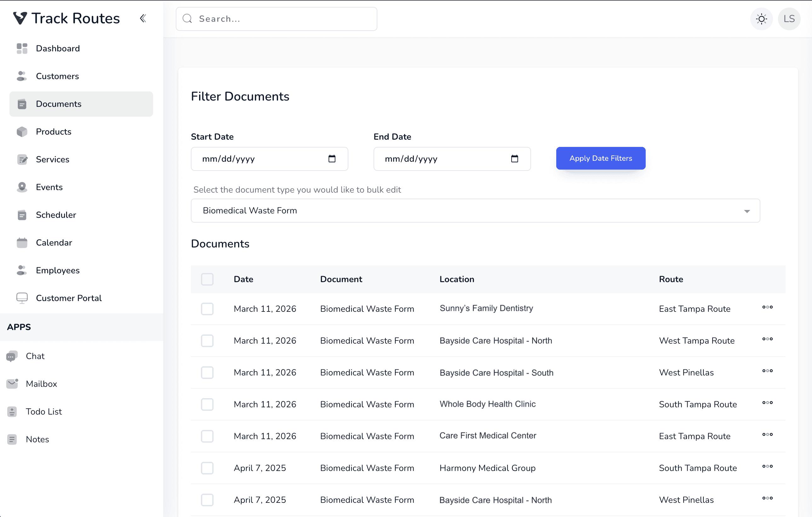Open actions menu for Whole Body Health Clinic row
This screenshot has width=812, height=517.
768,403
